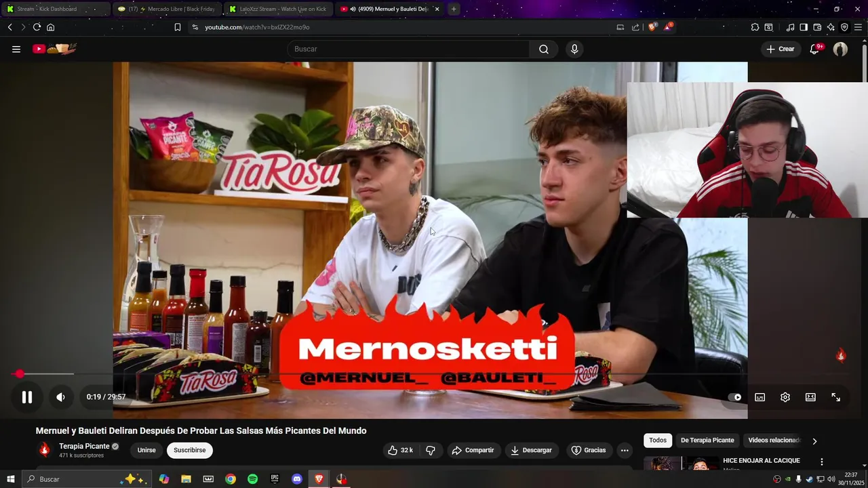Switch to Stream - Kick Dashboard tab
The image size is (868, 488).
click(56, 9)
